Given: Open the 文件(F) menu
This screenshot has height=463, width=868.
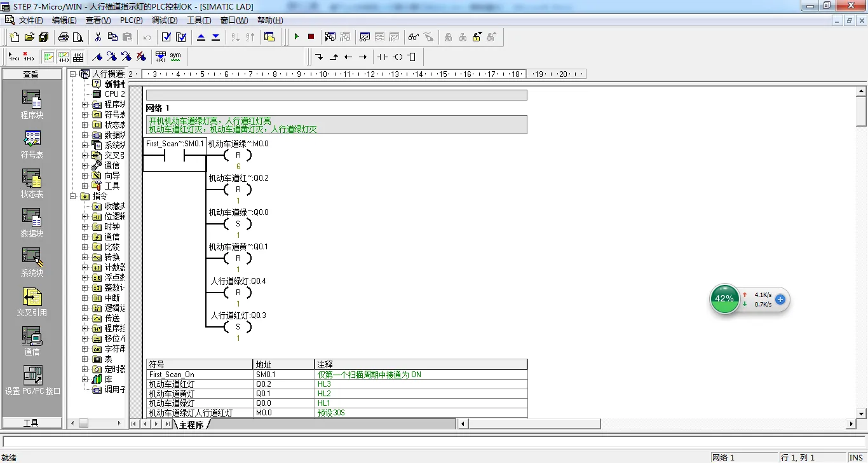Looking at the screenshot, I should [31, 20].
